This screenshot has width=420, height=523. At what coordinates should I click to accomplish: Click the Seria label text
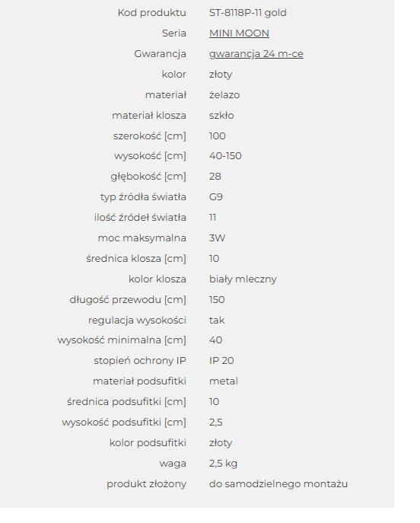174,33
